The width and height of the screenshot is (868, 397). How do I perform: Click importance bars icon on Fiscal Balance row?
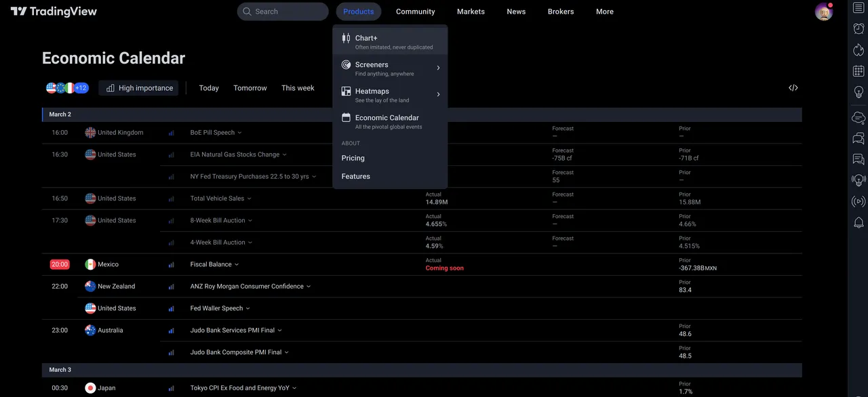click(x=171, y=265)
